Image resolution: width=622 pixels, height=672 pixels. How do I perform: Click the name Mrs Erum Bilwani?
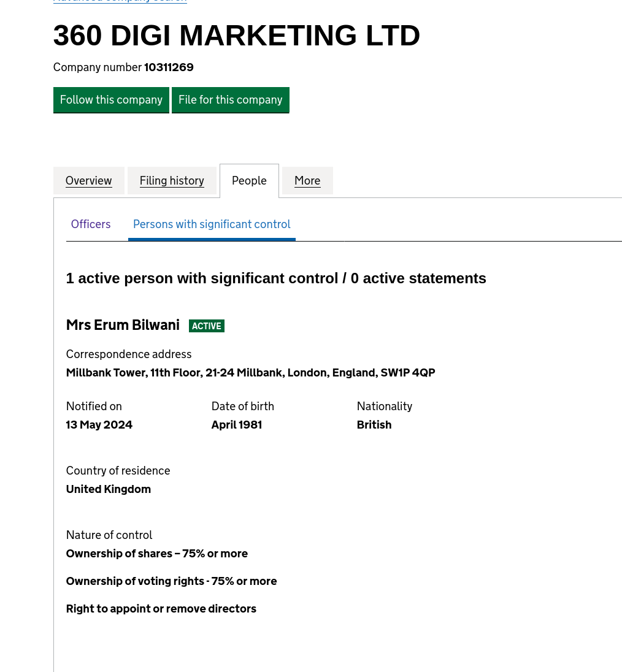coord(123,325)
